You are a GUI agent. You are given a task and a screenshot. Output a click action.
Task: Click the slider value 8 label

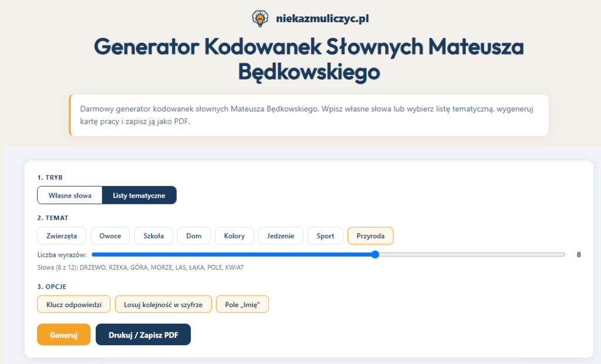tap(578, 254)
